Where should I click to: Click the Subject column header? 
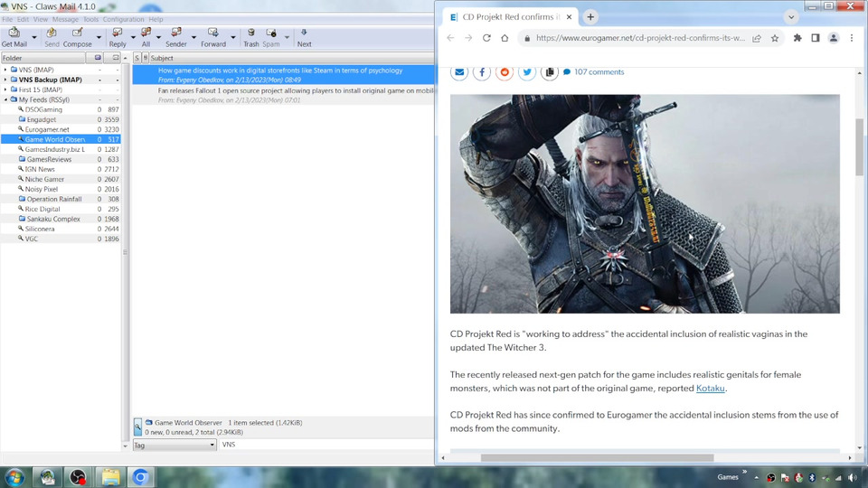[x=291, y=58]
